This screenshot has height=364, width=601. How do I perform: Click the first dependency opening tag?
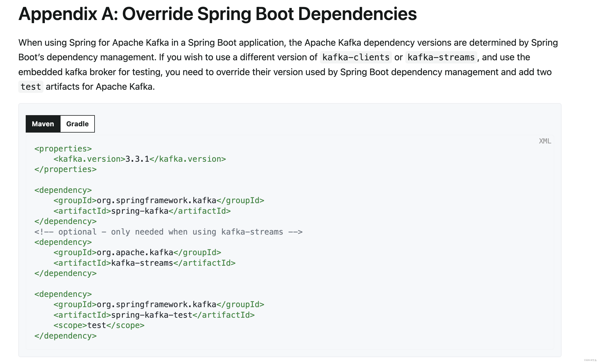click(x=63, y=190)
